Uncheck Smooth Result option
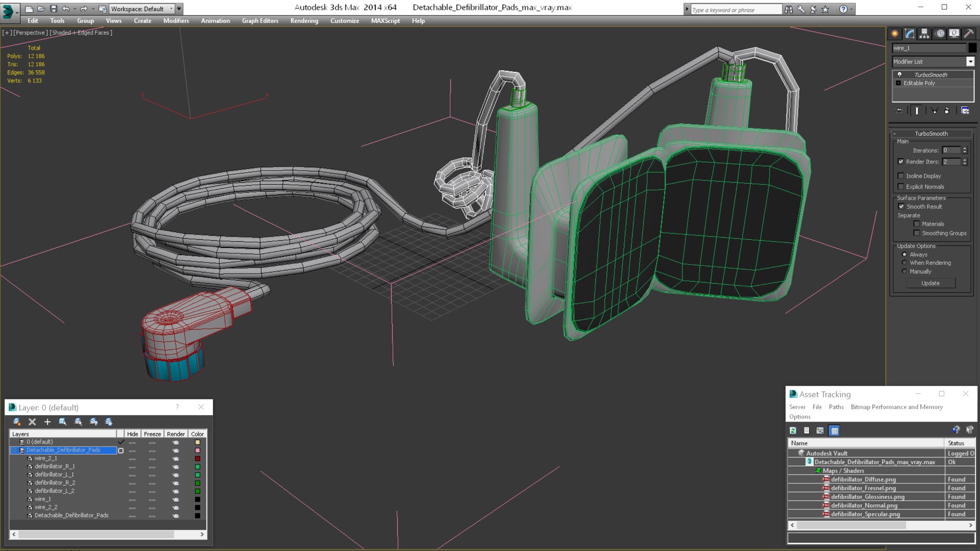This screenshot has width=980, height=551. click(901, 207)
